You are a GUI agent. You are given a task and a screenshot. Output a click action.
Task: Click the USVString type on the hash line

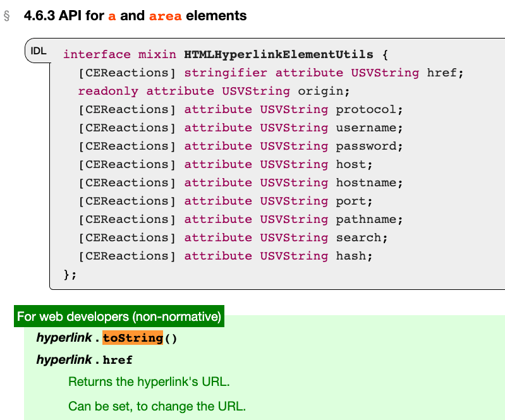click(x=294, y=256)
